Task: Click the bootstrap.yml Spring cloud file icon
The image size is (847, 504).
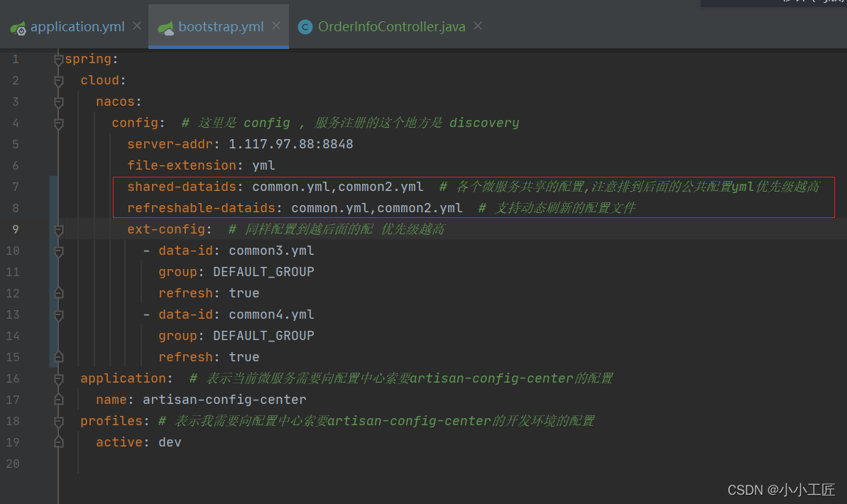Action: (x=166, y=28)
